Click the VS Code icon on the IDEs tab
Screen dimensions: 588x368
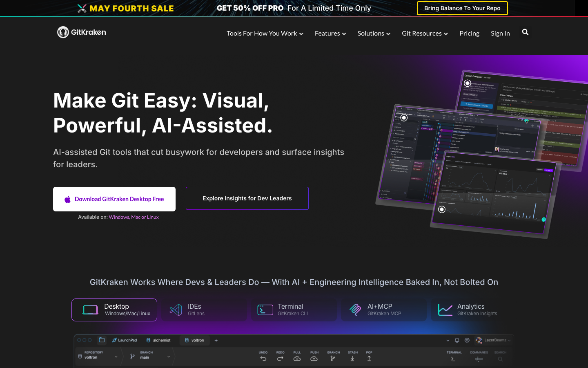(x=176, y=310)
